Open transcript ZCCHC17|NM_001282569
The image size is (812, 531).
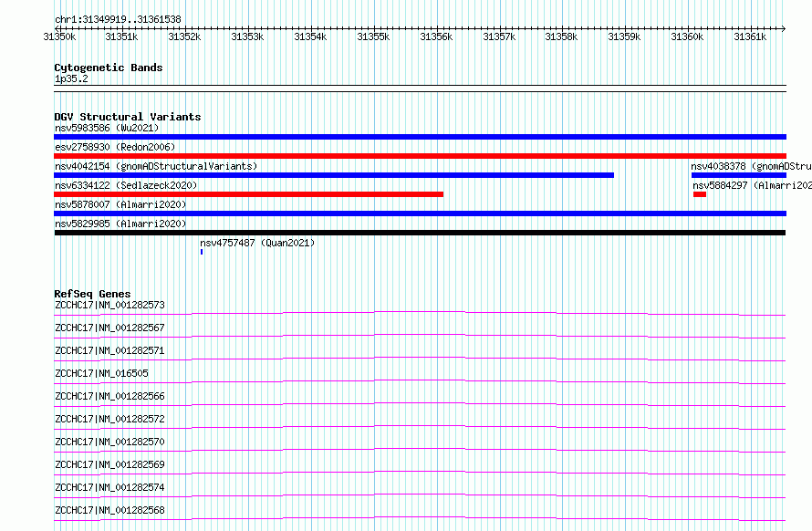[x=109, y=464]
